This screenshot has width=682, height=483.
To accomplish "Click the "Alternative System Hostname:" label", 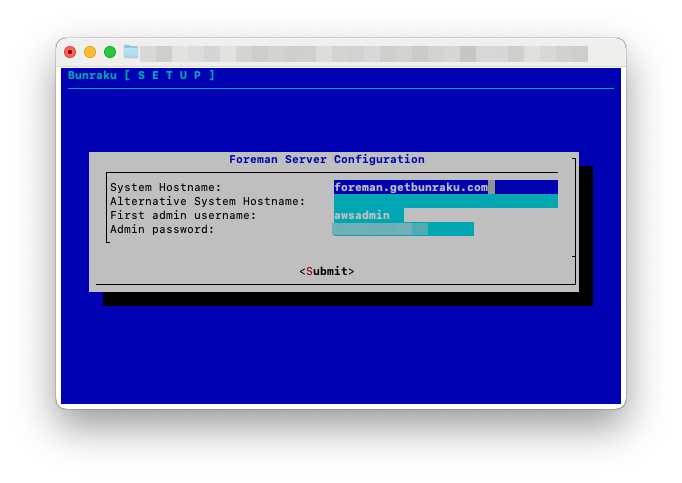I will coord(208,201).
